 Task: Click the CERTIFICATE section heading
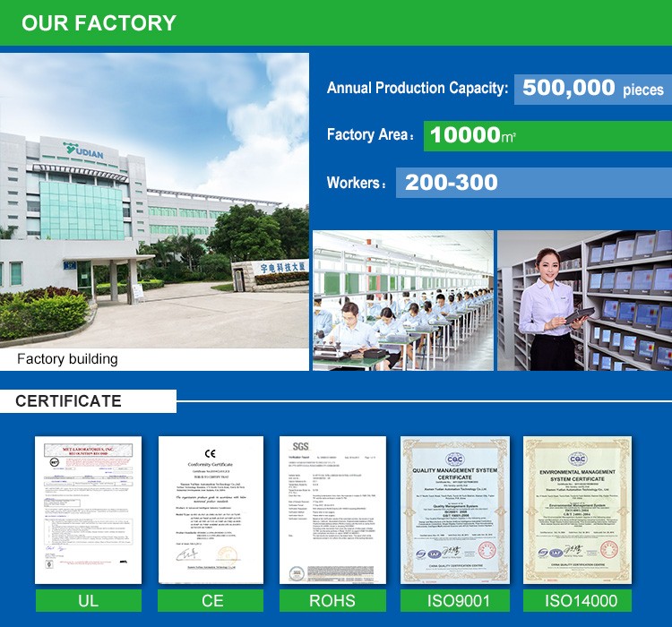68,400
